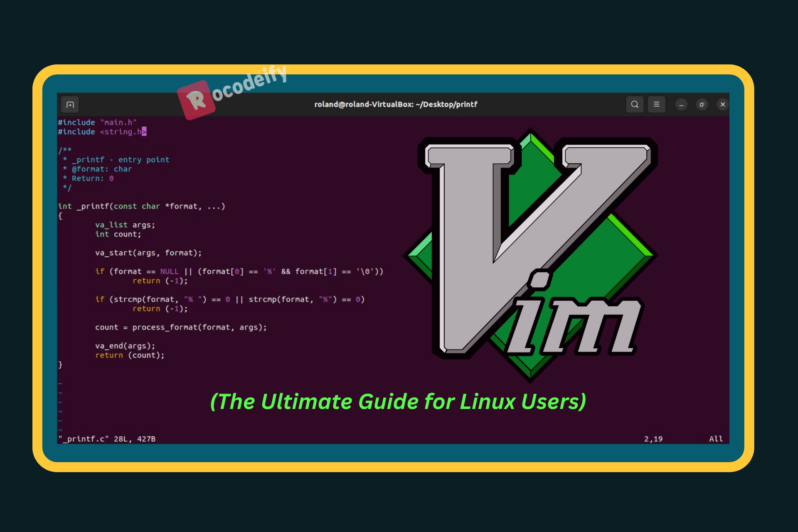This screenshot has width=798, height=532.
Task: Click the count = process_format line
Action: pos(180,327)
